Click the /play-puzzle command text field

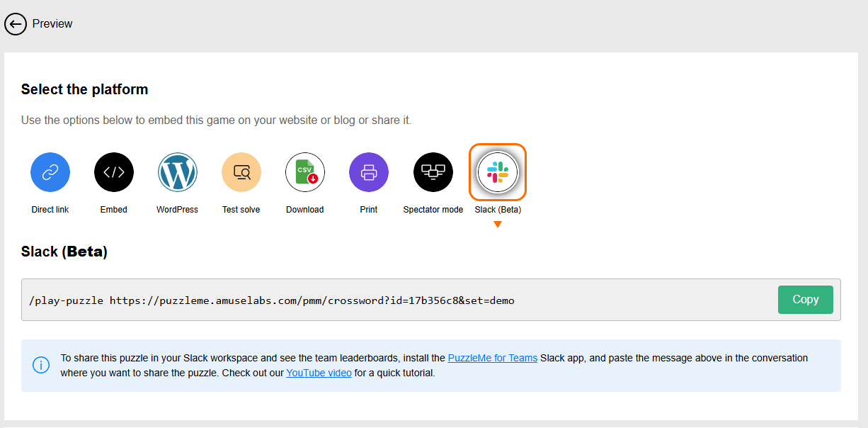(431, 300)
